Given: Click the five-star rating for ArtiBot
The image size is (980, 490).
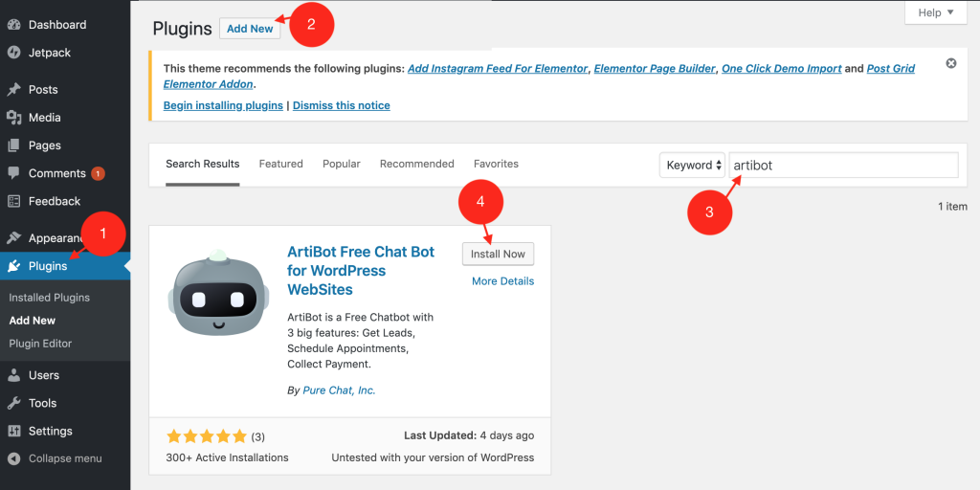Looking at the screenshot, I should point(207,436).
